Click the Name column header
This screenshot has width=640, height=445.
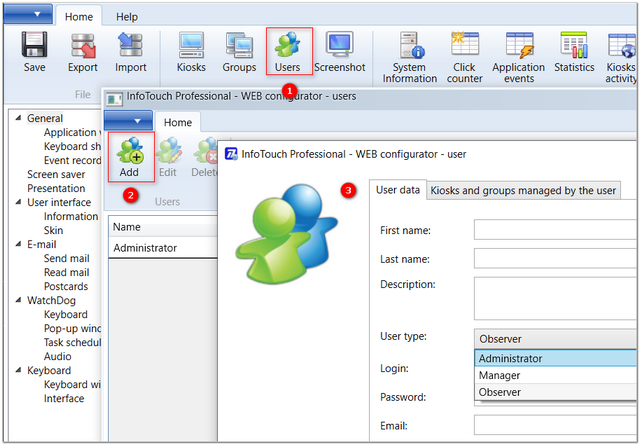(x=163, y=227)
